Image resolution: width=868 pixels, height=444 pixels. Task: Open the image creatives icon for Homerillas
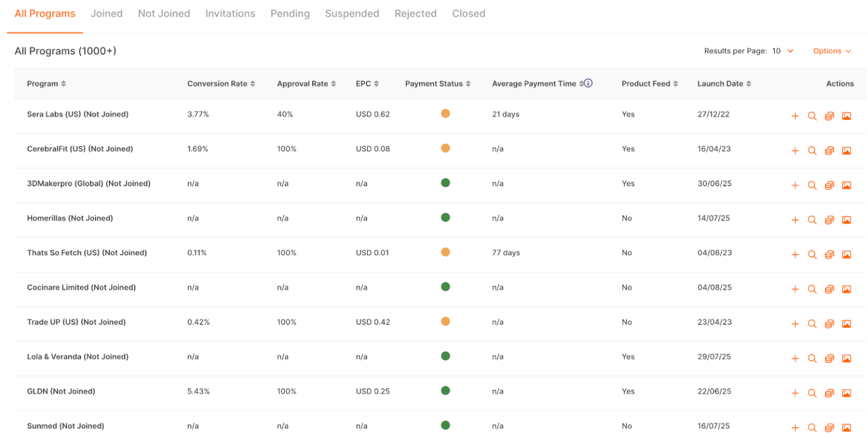[x=847, y=220]
